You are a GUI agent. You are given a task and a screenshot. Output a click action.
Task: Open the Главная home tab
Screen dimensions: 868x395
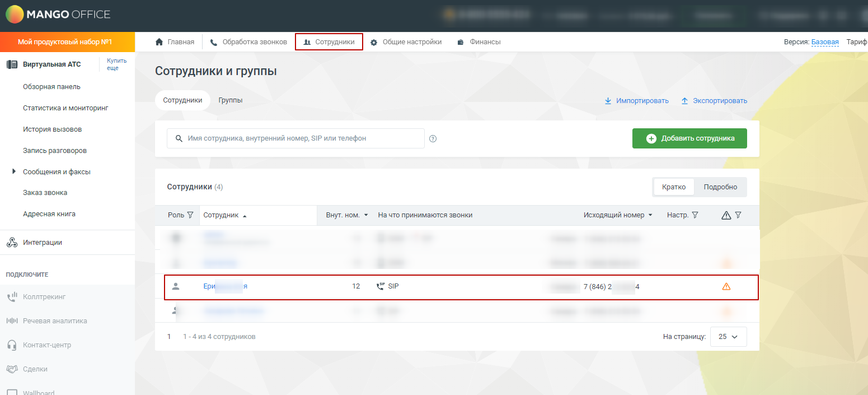(175, 42)
